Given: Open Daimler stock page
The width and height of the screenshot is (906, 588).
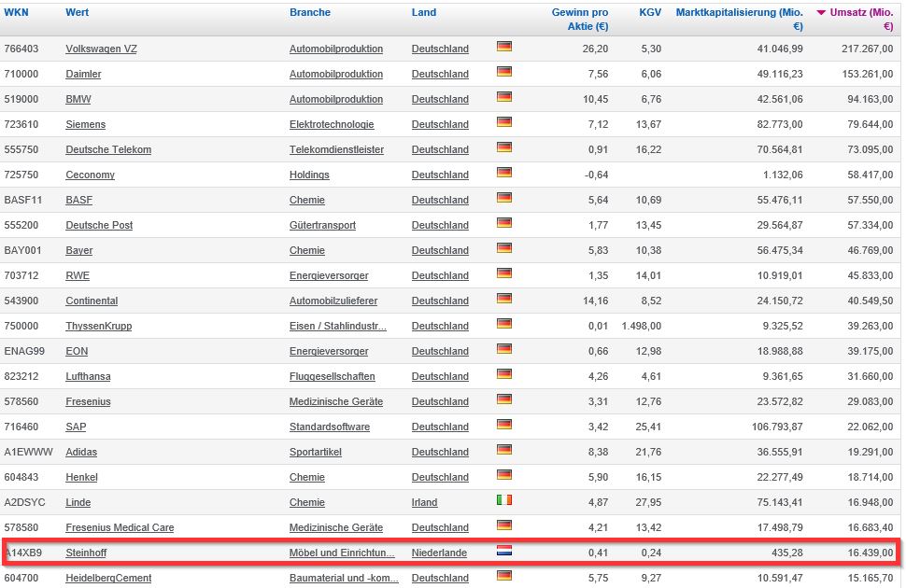Looking at the screenshot, I should (83, 74).
